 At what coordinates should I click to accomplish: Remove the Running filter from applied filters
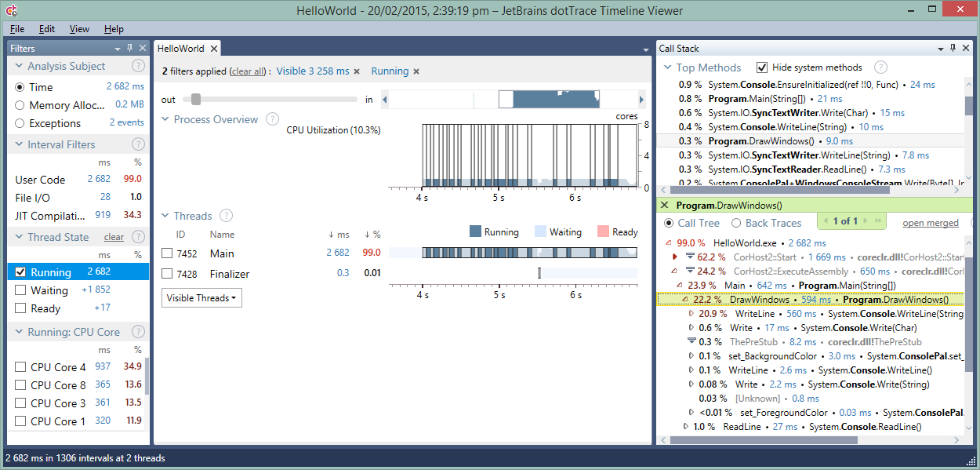coord(416,71)
